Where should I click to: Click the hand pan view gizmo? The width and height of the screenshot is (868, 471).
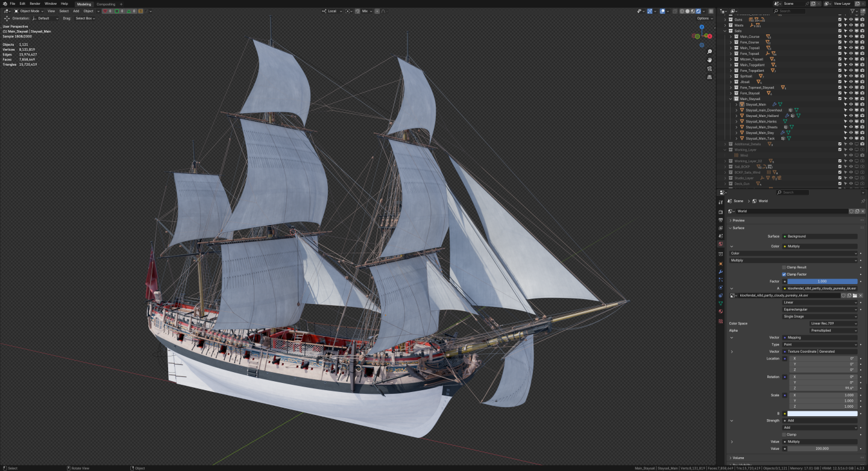709,60
